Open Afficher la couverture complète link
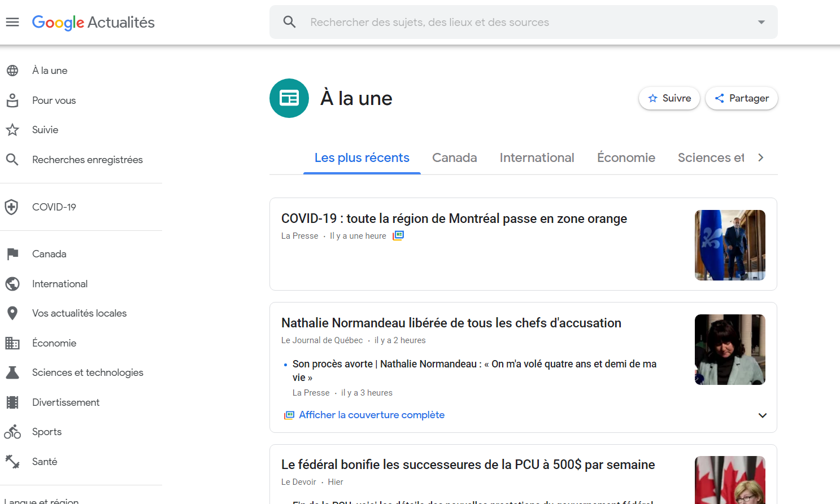Screen dimensions: 840x504 [x=372, y=415]
